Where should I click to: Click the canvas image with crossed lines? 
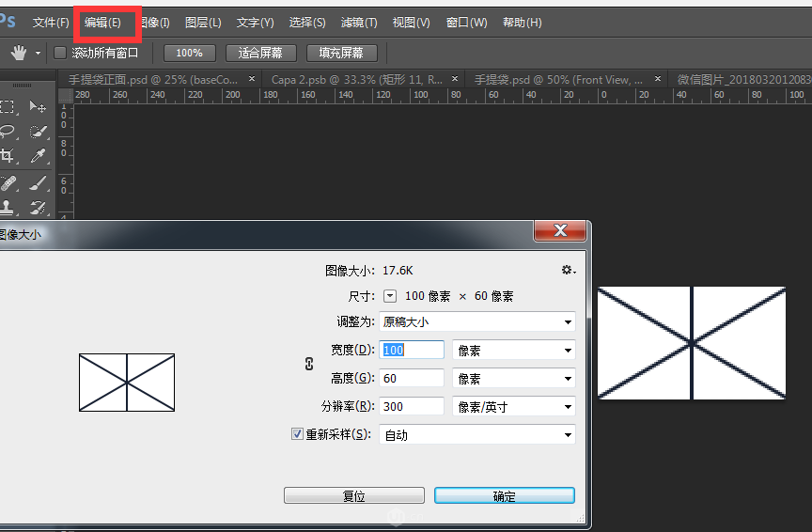[692, 343]
